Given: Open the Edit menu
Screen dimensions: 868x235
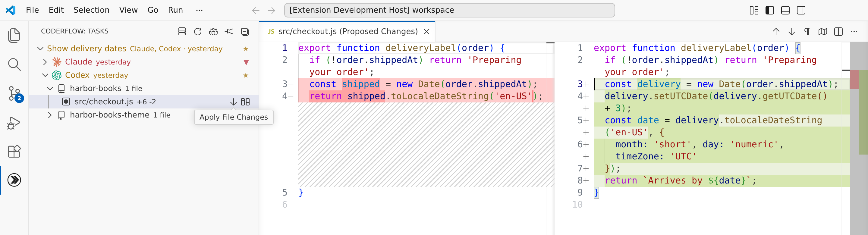Looking at the screenshot, I should (56, 10).
